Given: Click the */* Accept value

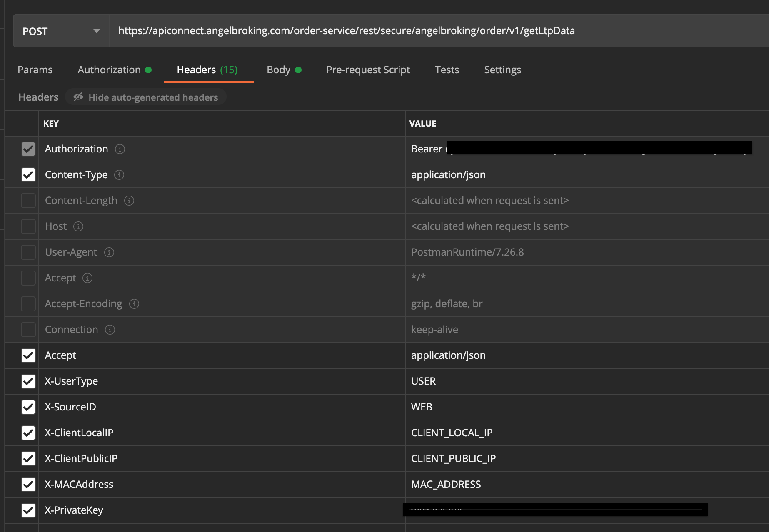Looking at the screenshot, I should [x=418, y=278].
